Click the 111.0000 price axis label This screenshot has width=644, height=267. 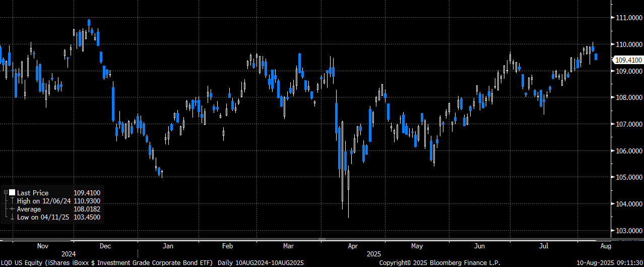(628, 18)
